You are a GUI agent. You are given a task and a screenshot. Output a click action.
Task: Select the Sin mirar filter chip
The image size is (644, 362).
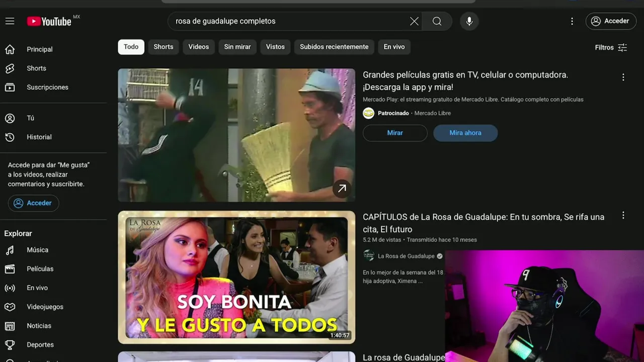[237, 47]
